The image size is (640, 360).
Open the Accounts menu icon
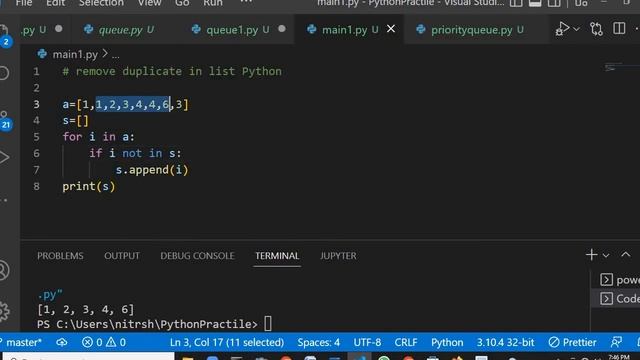point(4,270)
